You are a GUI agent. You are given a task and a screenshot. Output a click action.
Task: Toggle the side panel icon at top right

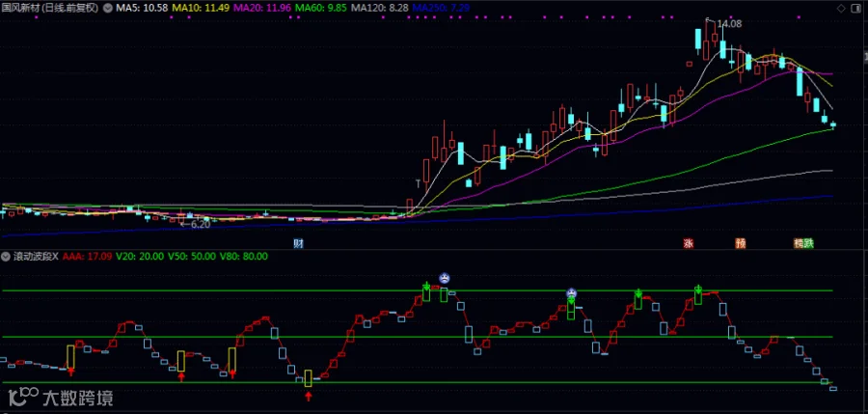tap(855, 9)
